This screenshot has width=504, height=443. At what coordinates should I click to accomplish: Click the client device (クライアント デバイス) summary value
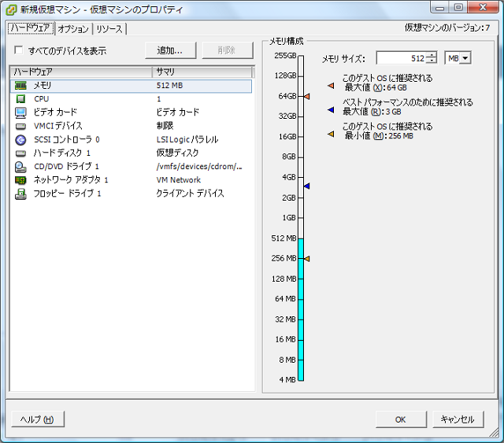(190, 194)
